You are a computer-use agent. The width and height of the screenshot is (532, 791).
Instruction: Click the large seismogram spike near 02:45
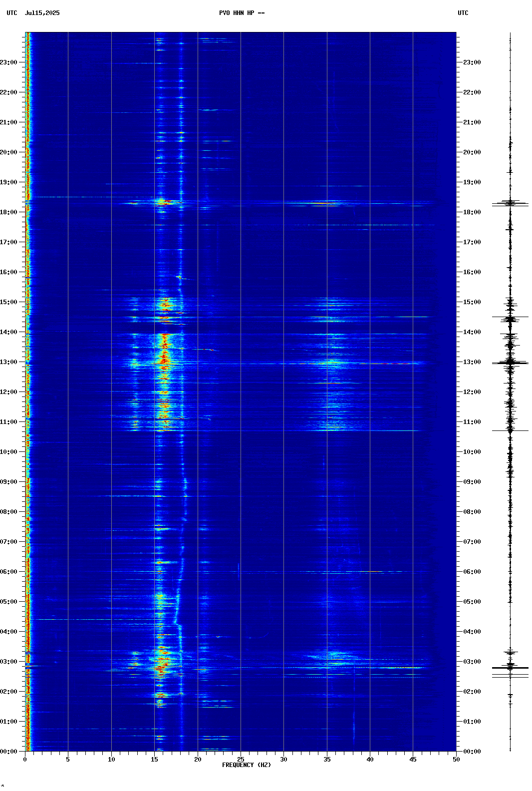pyautogui.click(x=510, y=668)
